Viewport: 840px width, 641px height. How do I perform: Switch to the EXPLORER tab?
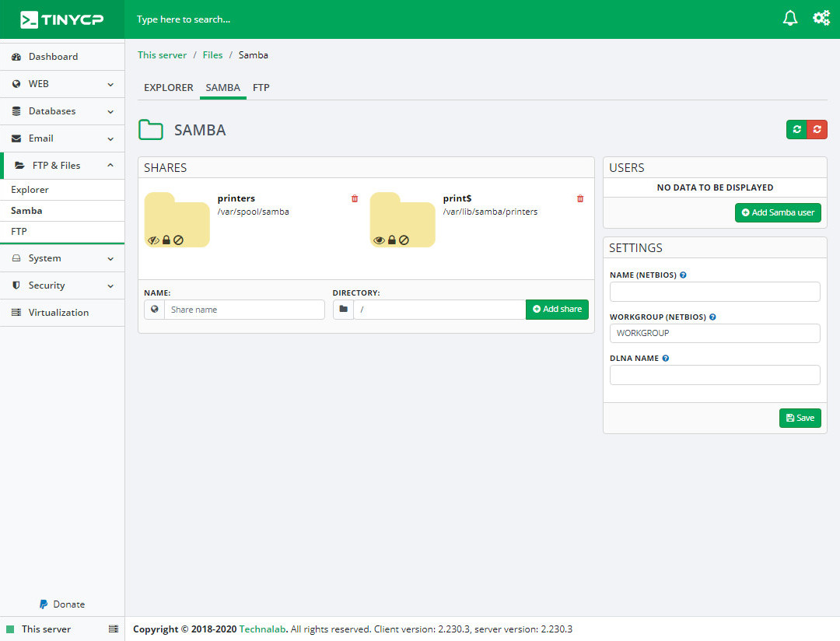click(x=168, y=87)
